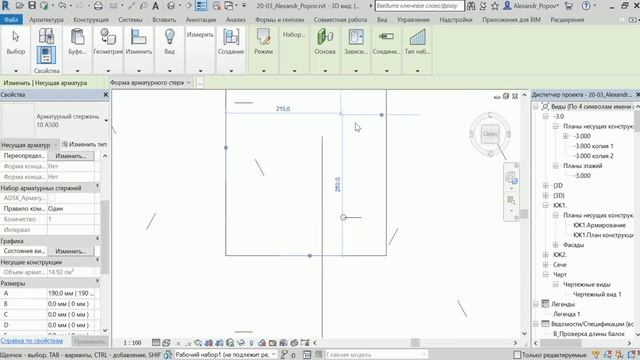Click the search binoculars icon in title bar
The image size is (640, 360).
tap(471, 6)
